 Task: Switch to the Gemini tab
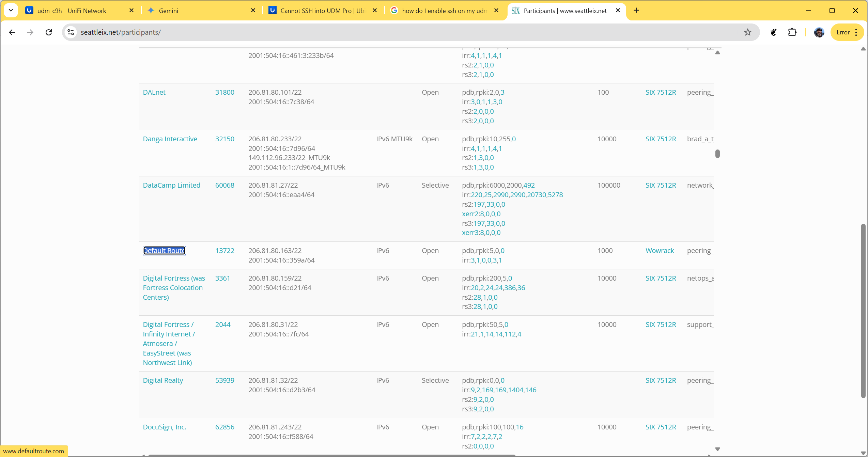pyautogui.click(x=168, y=11)
